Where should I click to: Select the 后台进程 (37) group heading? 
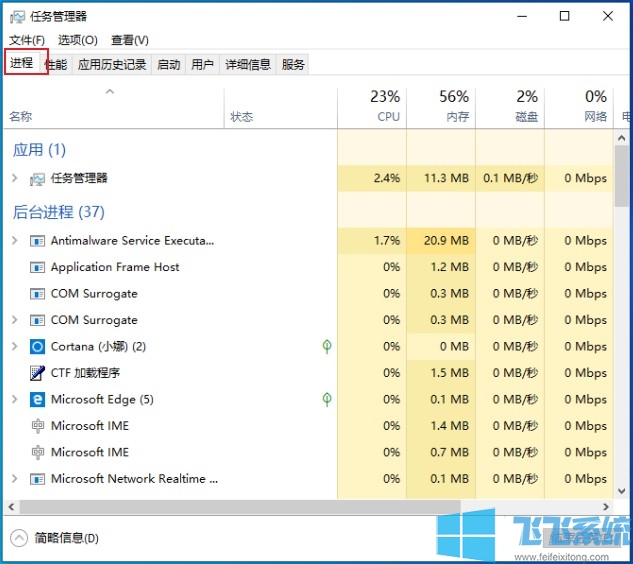tap(59, 212)
